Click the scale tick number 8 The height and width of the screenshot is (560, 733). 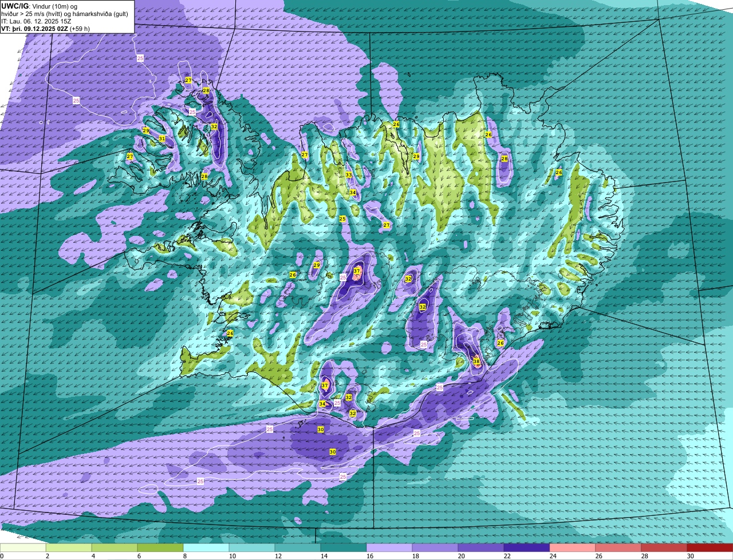click(x=186, y=556)
